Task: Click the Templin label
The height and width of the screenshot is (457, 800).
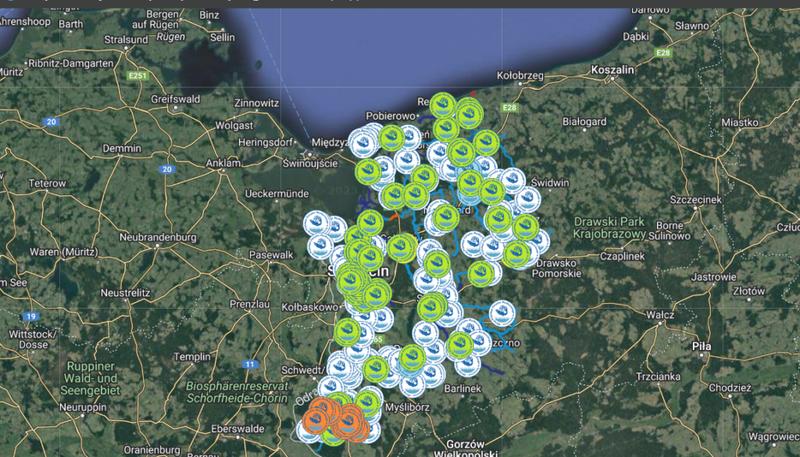Action: pos(192,357)
